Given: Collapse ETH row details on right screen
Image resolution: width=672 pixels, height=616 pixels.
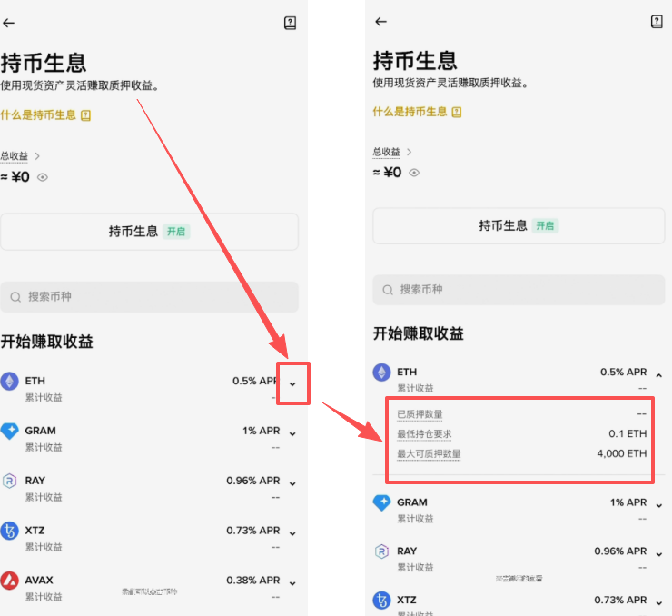Looking at the screenshot, I should (x=659, y=375).
